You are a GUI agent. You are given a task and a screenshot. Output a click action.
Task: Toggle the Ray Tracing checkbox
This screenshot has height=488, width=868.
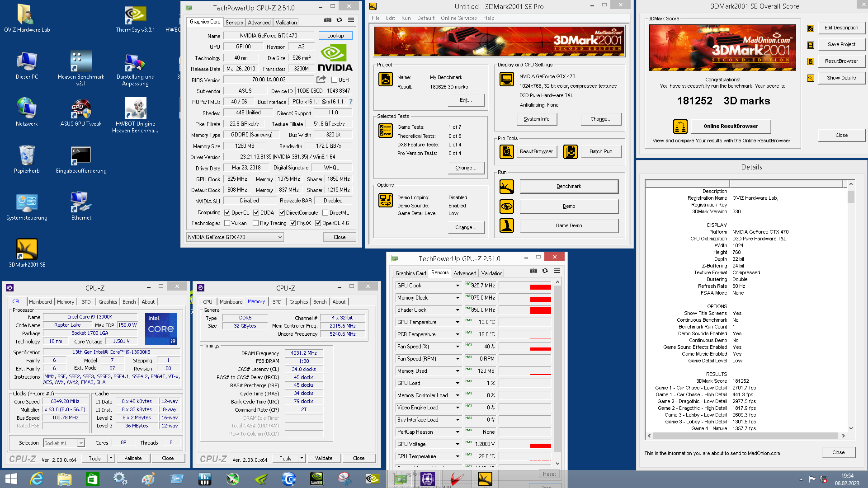(x=256, y=223)
